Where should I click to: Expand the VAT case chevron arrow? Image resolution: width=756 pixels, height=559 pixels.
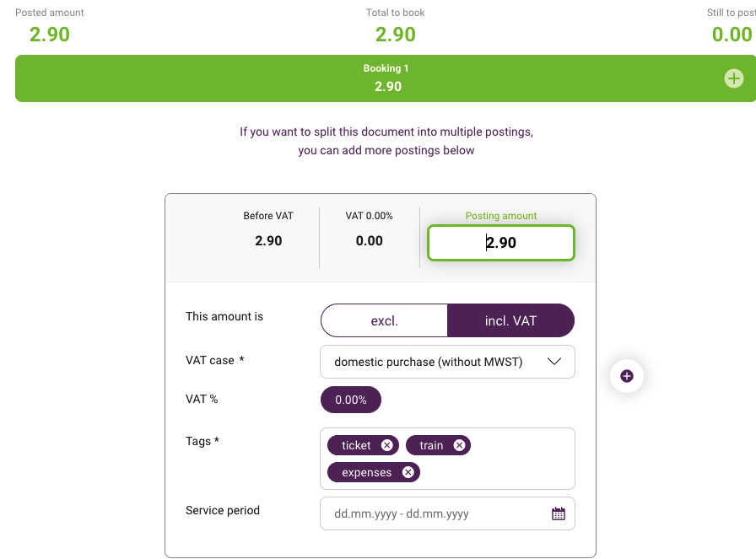tap(554, 362)
